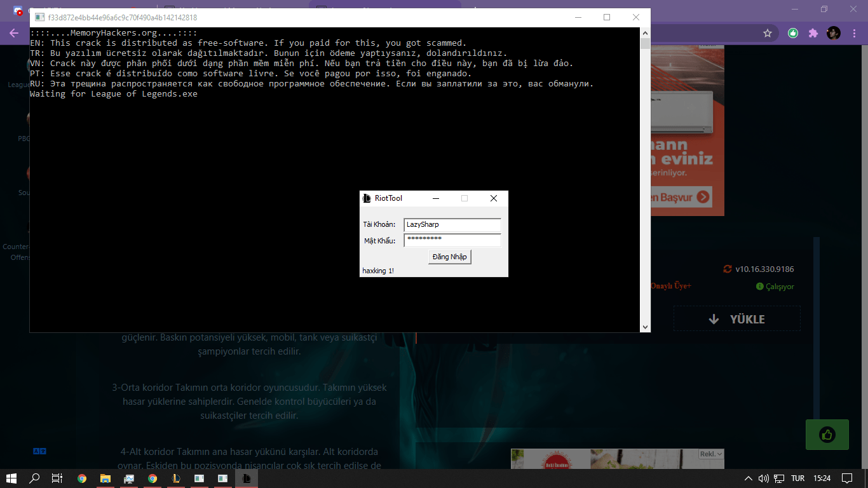Open the network icon in system tray
Image resolution: width=868 pixels, height=488 pixels.
[778, 478]
